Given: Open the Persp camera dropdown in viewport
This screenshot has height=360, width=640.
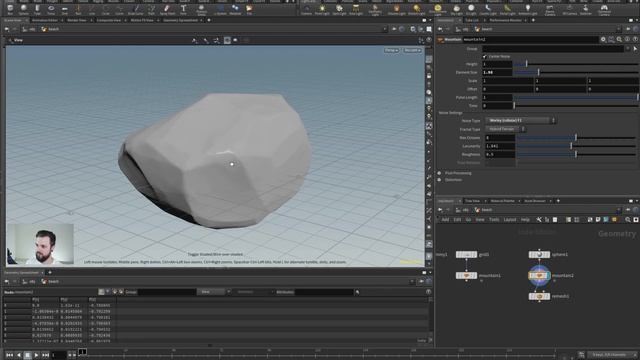Looking at the screenshot, I should pos(391,50).
